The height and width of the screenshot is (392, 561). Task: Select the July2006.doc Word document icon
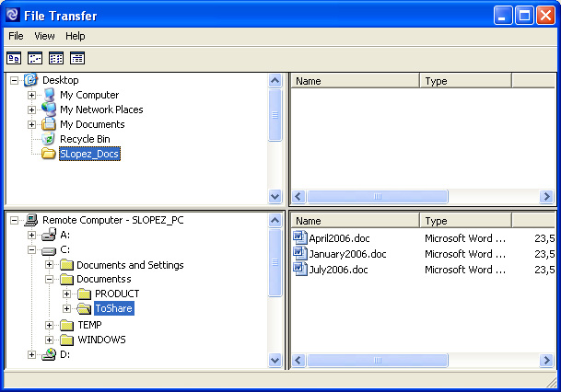pyautogui.click(x=299, y=269)
